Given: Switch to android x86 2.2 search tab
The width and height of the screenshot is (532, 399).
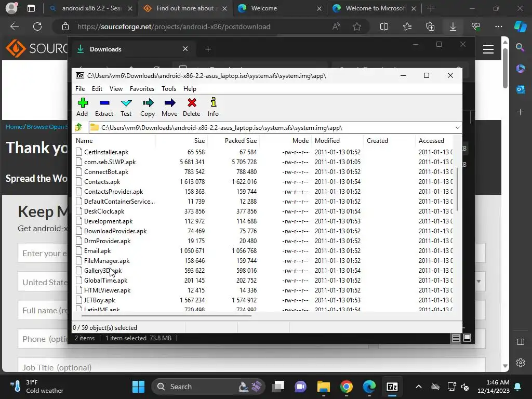Looking at the screenshot, I should pos(90,8).
